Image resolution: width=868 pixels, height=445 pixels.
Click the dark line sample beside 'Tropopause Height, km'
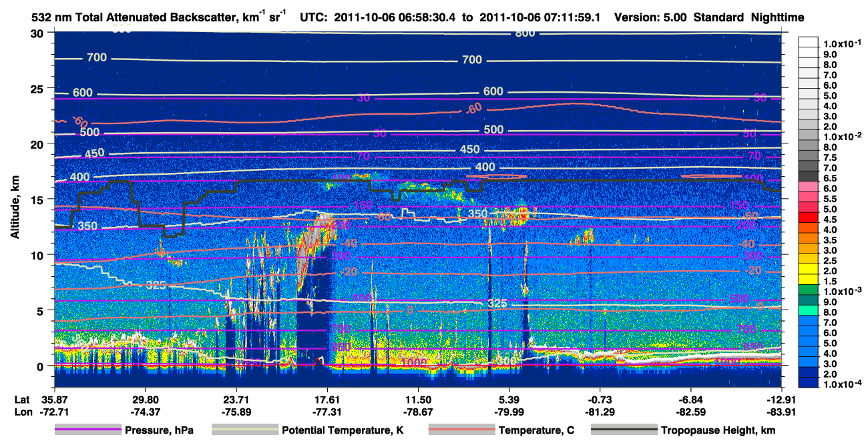point(623,430)
